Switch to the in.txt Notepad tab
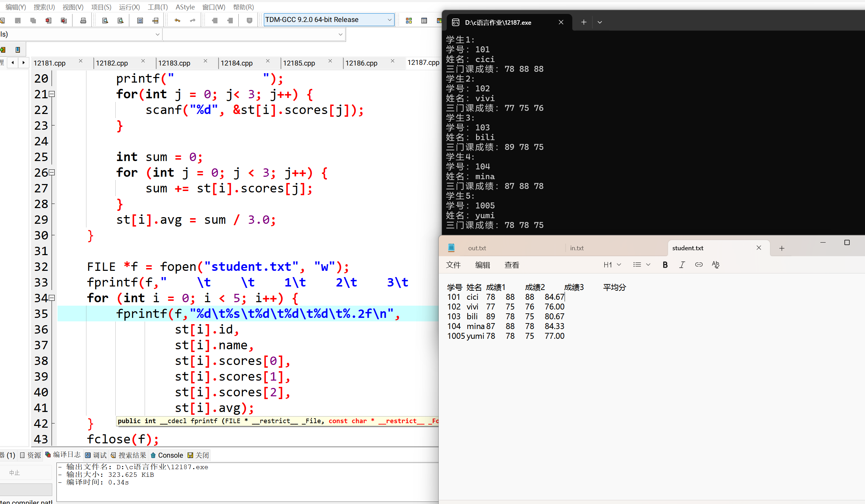Viewport: 865px width, 504px height. pyautogui.click(x=577, y=248)
